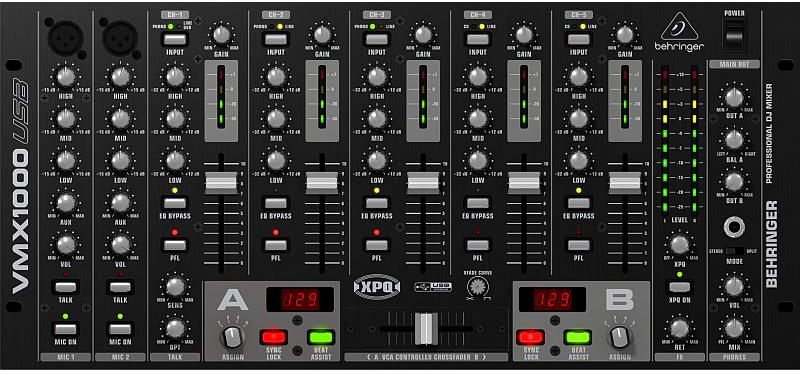Click the channel A BPM display
This screenshot has height=375, width=800.
(299, 299)
